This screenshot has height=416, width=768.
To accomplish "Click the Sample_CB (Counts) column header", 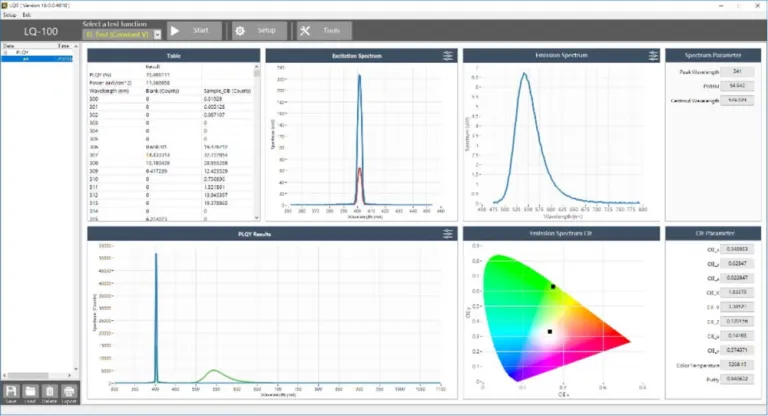I will click(x=227, y=91).
